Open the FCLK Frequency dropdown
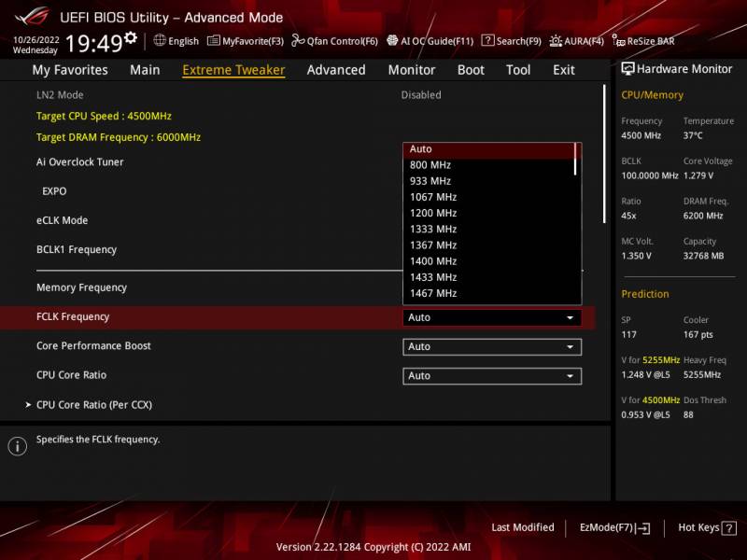This screenshot has width=747, height=560. pos(492,317)
